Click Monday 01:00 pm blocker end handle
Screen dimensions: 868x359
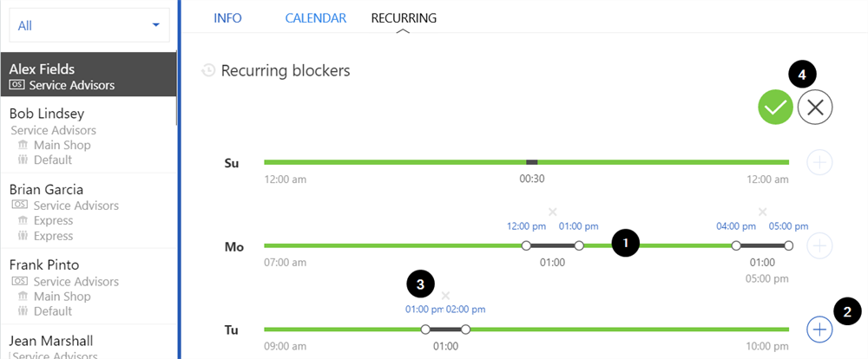click(579, 246)
